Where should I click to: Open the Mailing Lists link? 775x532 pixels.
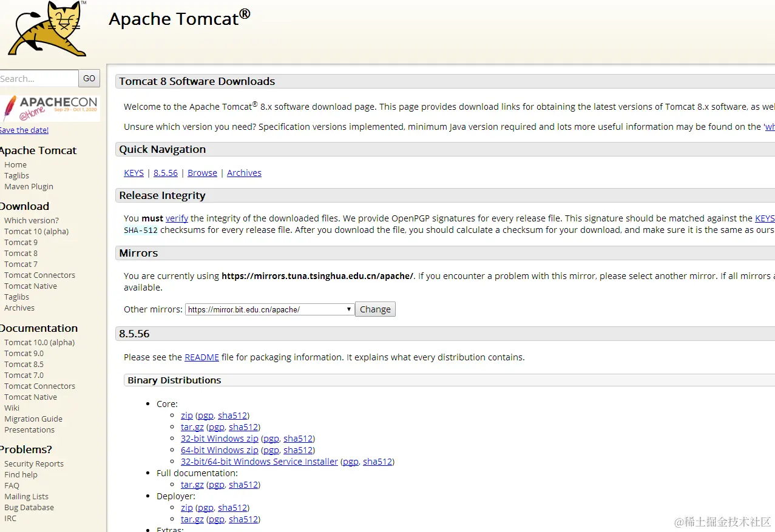(26, 496)
